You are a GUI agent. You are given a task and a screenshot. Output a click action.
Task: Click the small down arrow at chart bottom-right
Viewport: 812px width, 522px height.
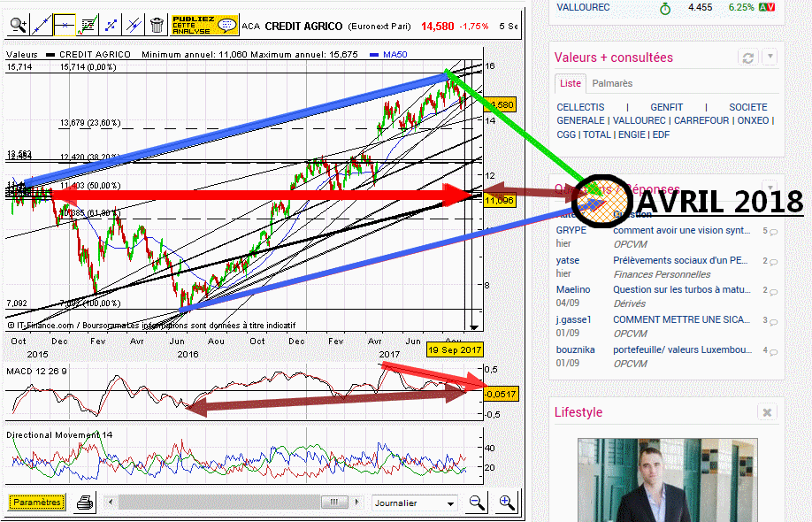(473, 327)
